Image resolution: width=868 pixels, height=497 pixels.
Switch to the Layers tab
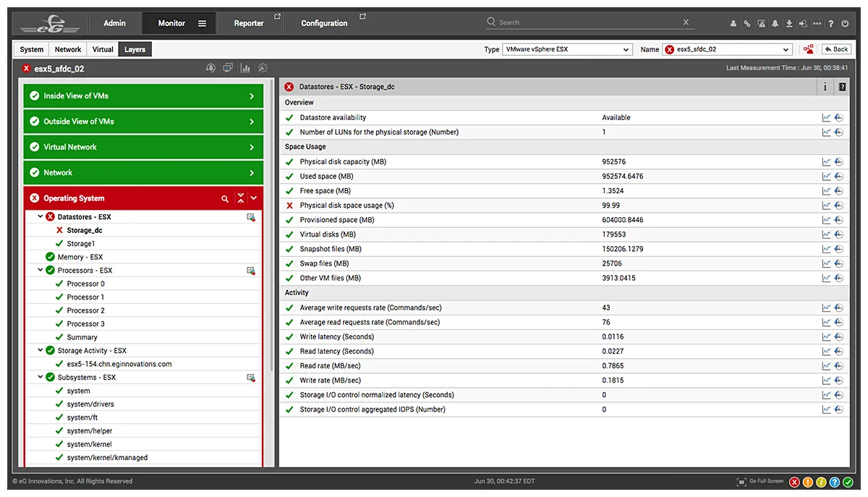[x=135, y=49]
